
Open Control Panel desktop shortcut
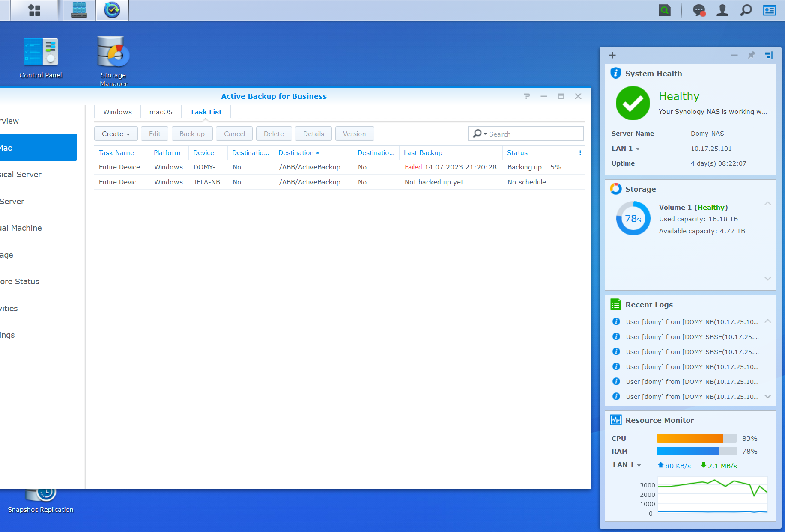point(41,58)
